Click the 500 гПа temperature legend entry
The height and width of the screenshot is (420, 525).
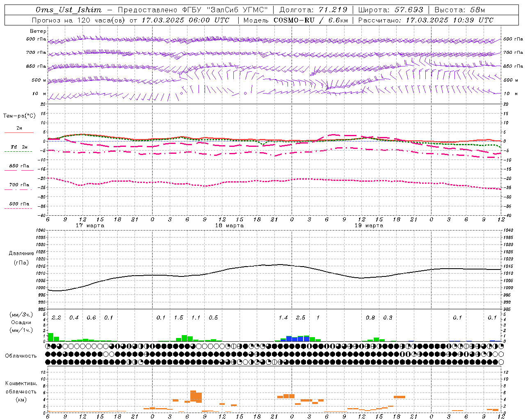click(19, 204)
